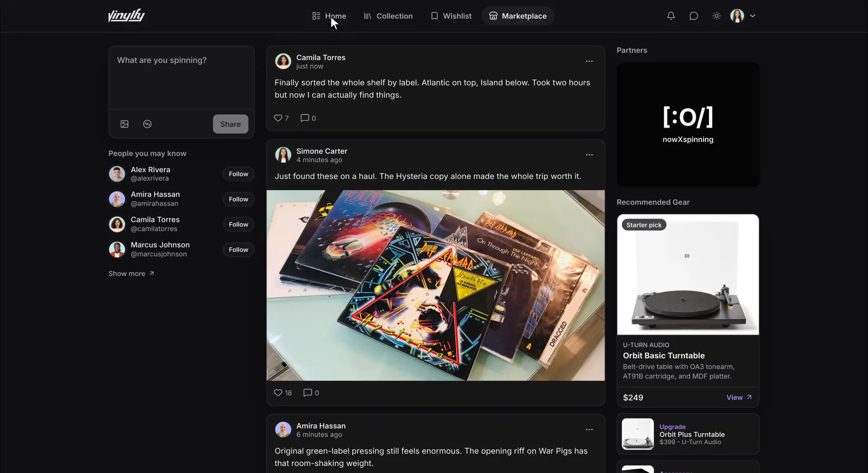Image resolution: width=868 pixels, height=473 pixels.
Task: Open options menu on Camila Torres's post
Action: 589,61
